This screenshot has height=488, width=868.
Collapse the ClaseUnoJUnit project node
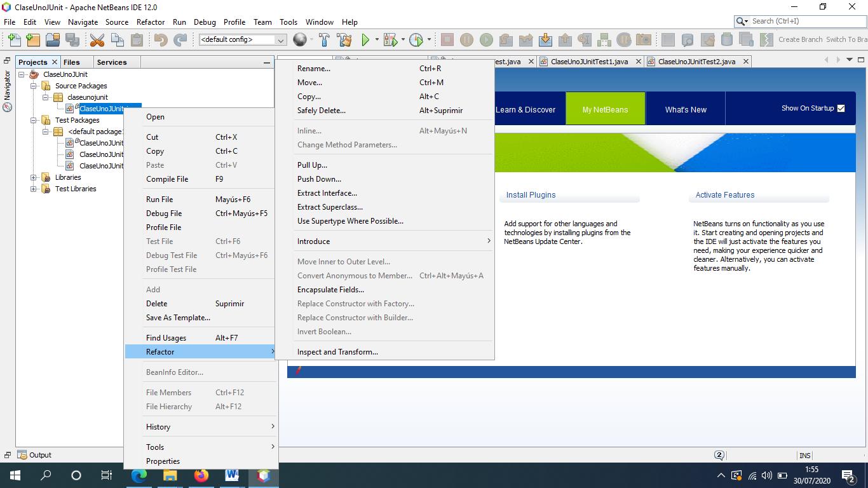click(22, 74)
